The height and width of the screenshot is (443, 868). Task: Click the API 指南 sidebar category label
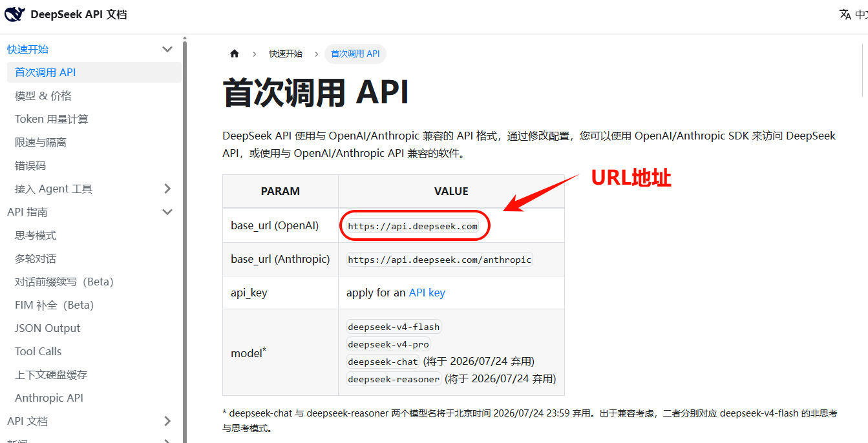click(27, 212)
